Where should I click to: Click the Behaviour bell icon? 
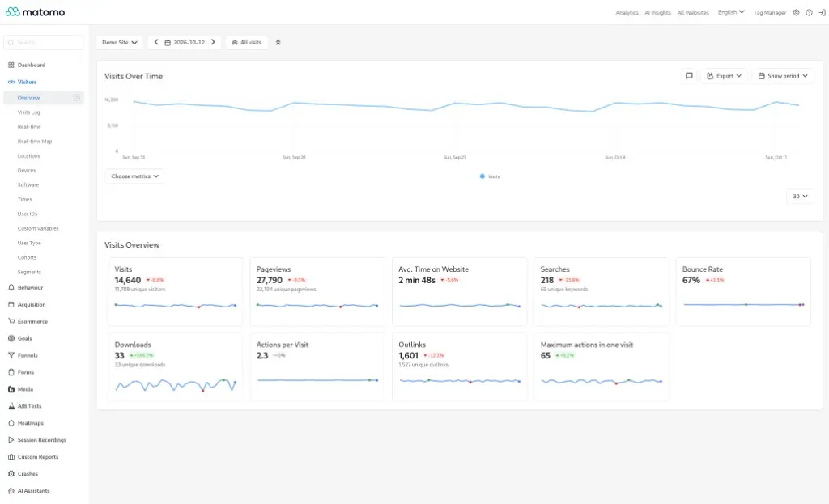[x=11, y=287]
